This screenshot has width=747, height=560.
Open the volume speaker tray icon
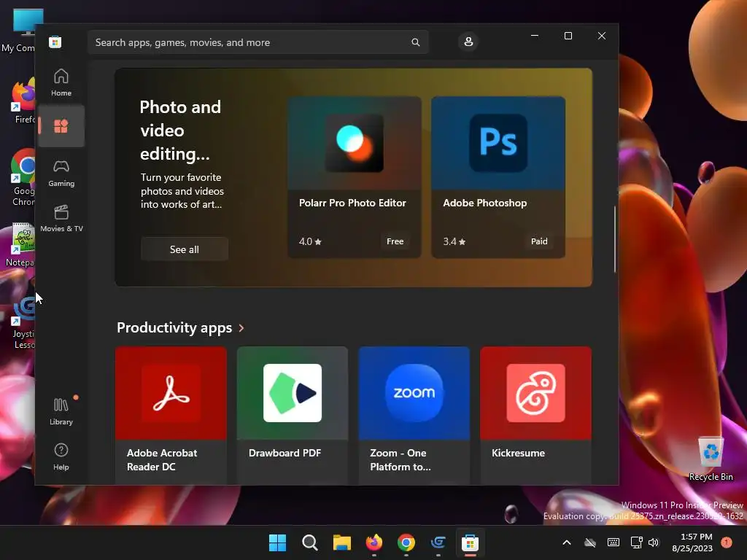(654, 542)
